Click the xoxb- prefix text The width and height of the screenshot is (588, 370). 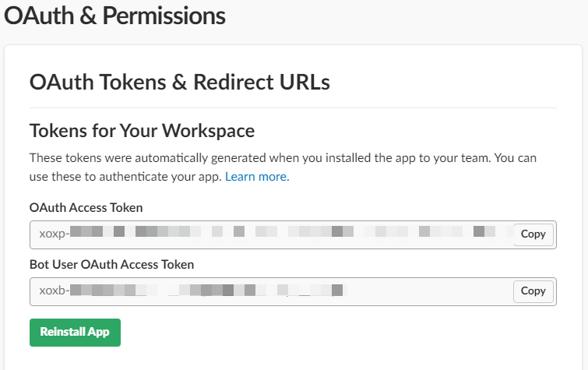(55, 291)
